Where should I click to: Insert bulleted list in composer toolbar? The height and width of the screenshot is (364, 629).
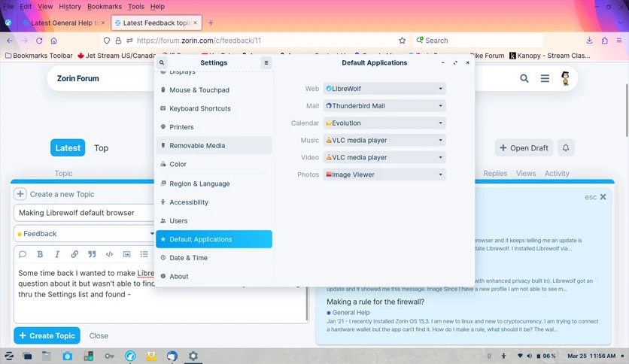tap(144, 254)
